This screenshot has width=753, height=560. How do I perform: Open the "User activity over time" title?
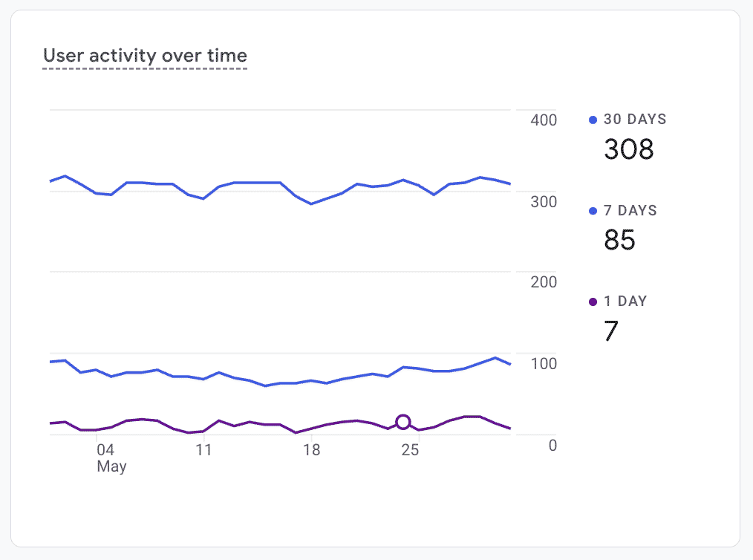(x=145, y=56)
